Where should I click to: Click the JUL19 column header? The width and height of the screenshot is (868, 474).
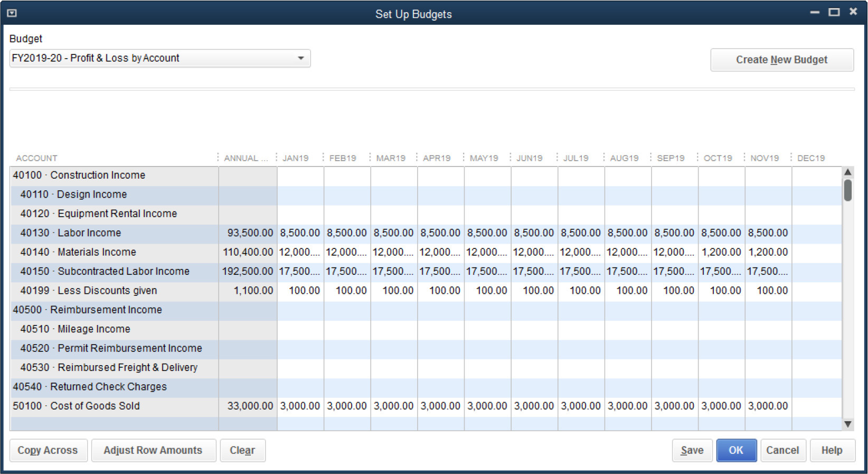coord(575,158)
